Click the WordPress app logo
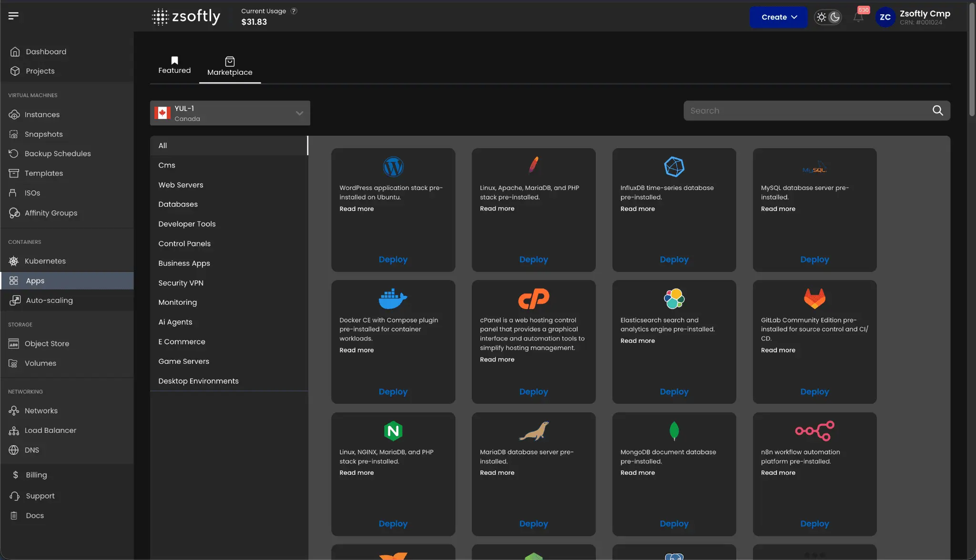 pyautogui.click(x=393, y=167)
